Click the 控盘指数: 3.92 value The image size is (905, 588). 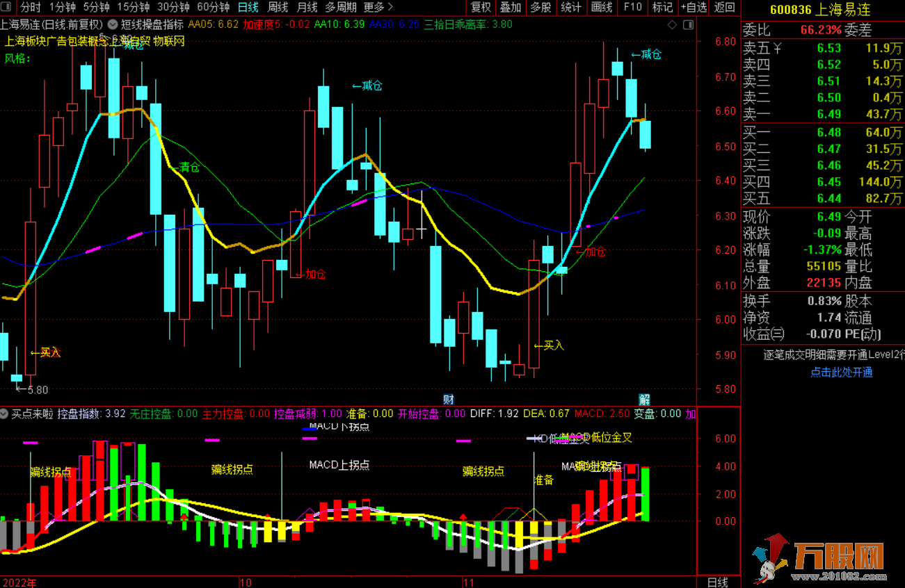[92, 414]
